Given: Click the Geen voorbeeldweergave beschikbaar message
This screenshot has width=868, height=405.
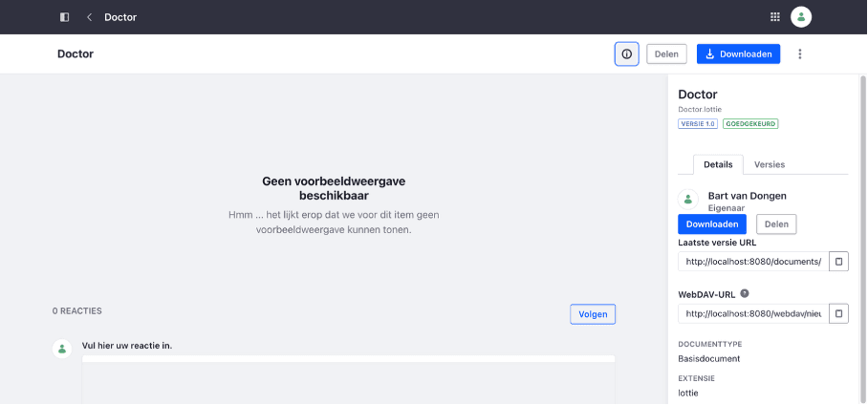Looking at the screenshot, I should point(334,188).
